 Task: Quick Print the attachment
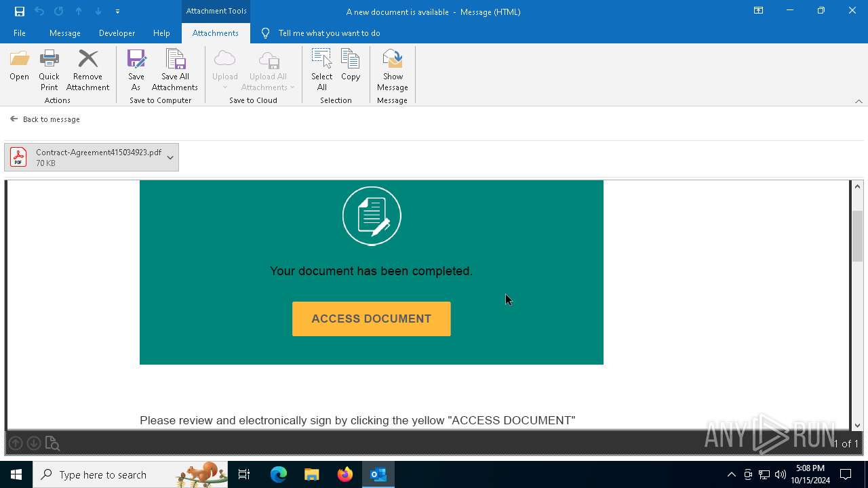point(49,70)
